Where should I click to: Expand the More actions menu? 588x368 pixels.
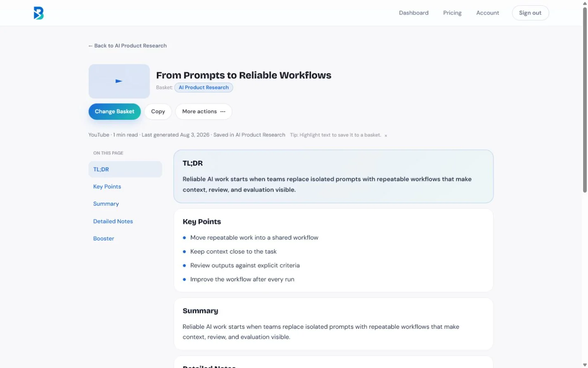click(x=203, y=112)
